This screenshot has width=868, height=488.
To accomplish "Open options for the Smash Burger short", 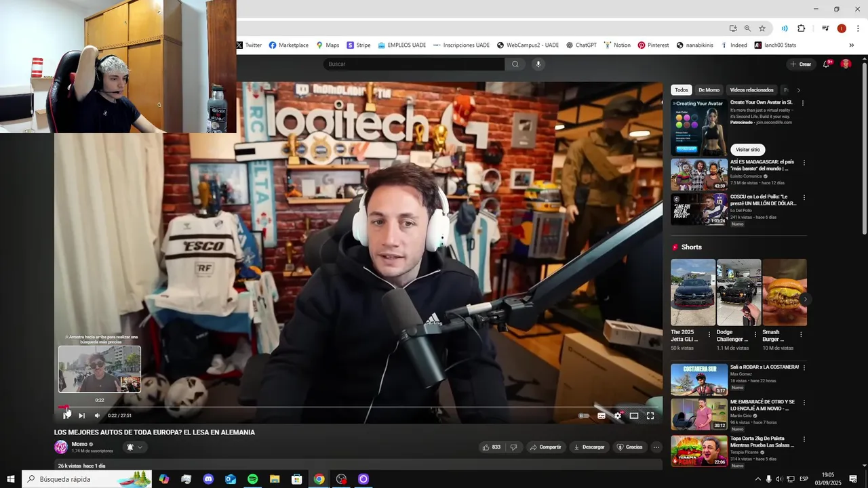I will pyautogui.click(x=801, y=334).
